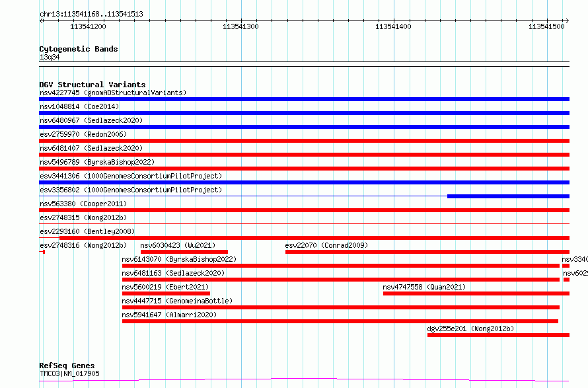Click ruler position 113541300
The image size is (588, 388).
(x=240, y=26)
